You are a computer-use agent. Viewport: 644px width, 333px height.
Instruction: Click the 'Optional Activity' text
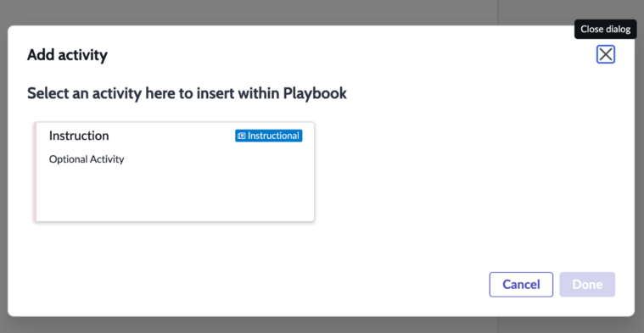pyautogui.click(x=87, y=159)
